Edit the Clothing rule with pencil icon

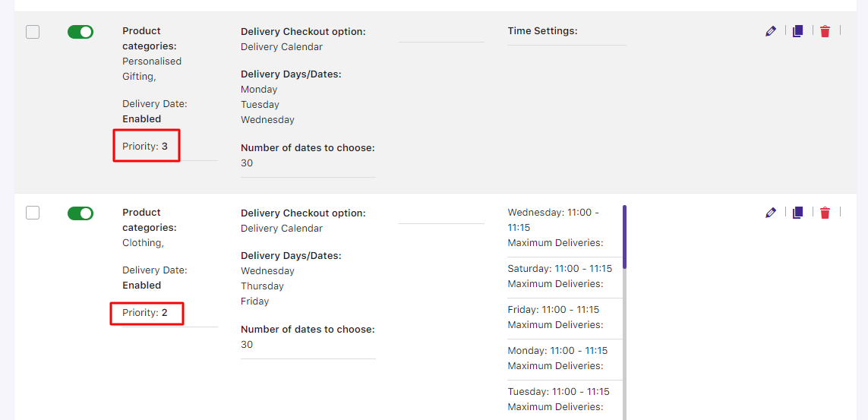click(771, 213)
